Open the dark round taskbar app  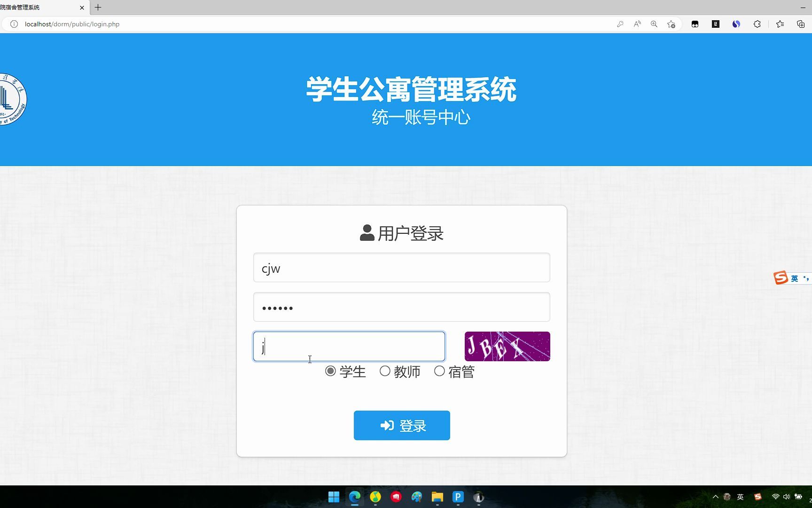point(478,497)
